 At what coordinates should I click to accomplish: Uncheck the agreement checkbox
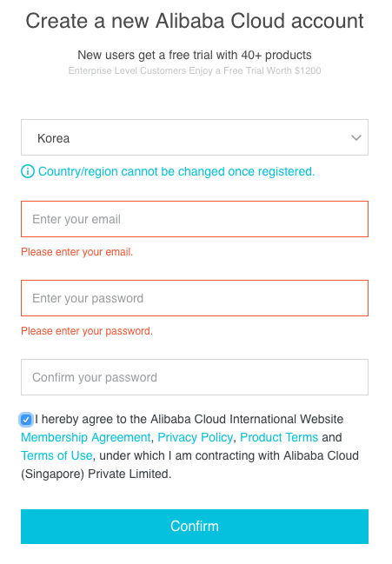tap(26, 420)
